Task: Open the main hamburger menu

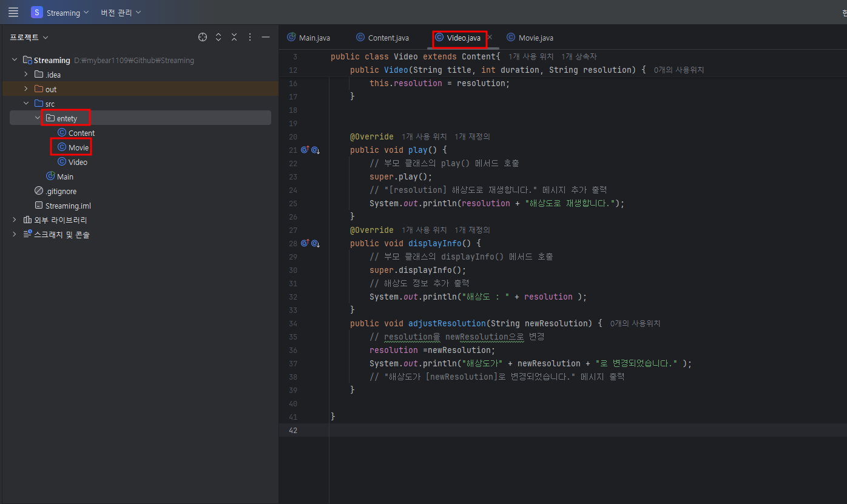Action: point(13,12)
